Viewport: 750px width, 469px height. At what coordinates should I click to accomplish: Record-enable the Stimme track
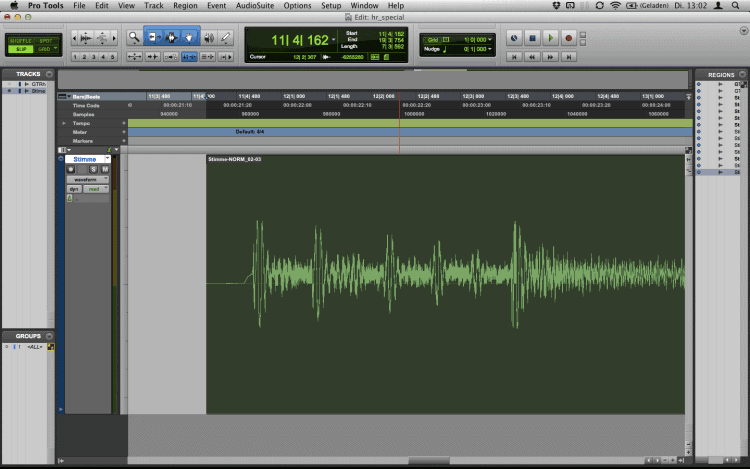72,169
